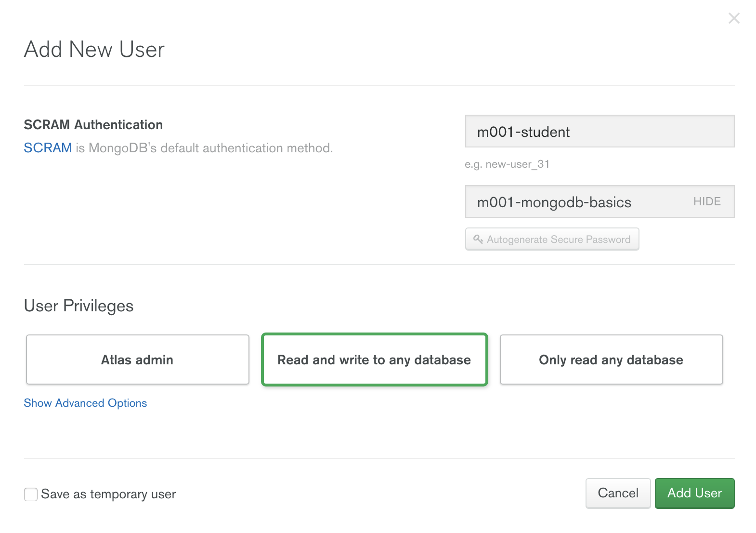The width and height of the screenshot is (756, 533).
Task: Select Read and write to any database
Action: coord(375,360)
